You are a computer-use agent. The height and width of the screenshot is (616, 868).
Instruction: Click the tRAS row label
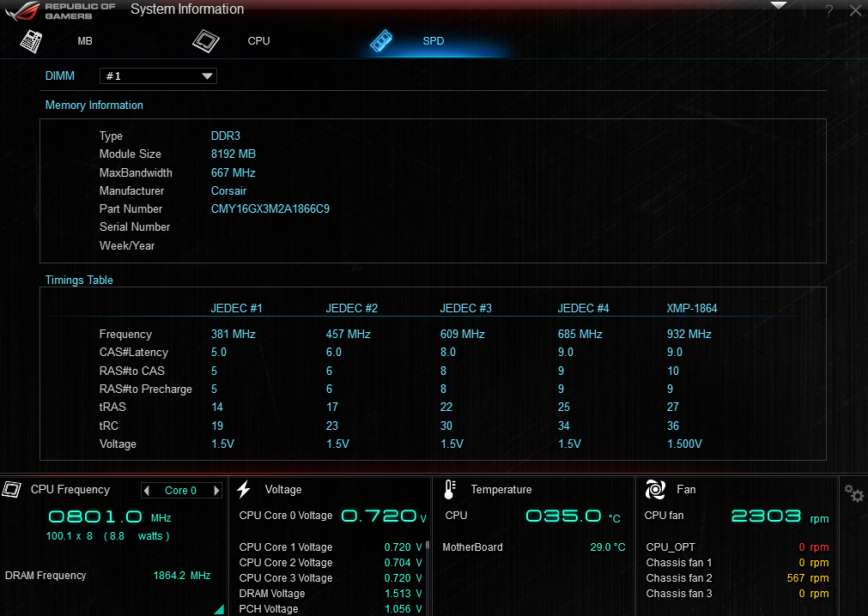pos(112,407)
